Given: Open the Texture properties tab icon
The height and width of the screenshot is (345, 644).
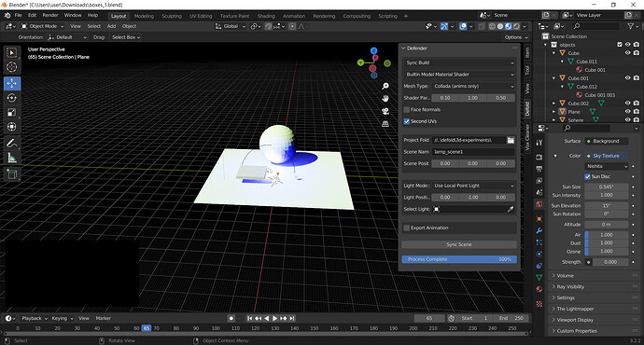Looking at the screenshot, I should tap(539, 304).
